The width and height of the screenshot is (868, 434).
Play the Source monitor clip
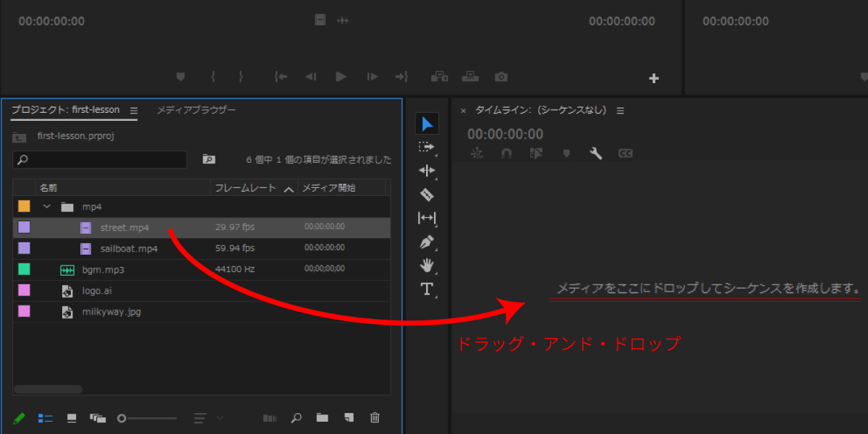pos(341,77)
